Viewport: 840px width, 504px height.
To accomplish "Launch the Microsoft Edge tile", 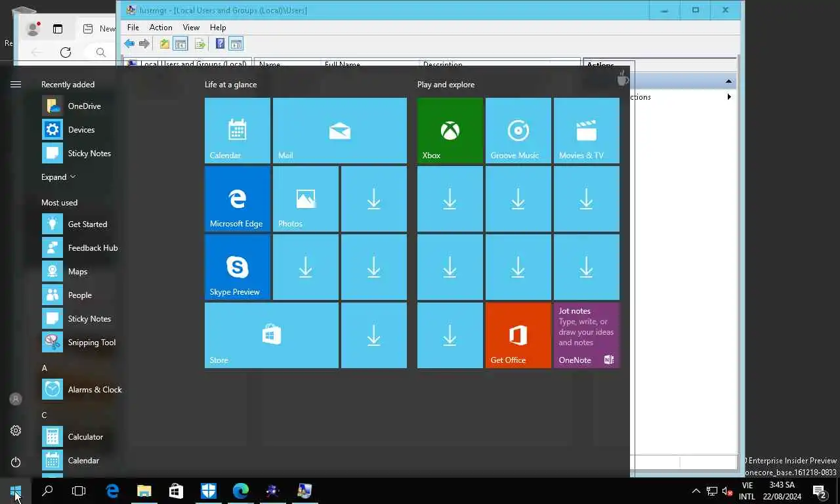I will coord(238,199).
